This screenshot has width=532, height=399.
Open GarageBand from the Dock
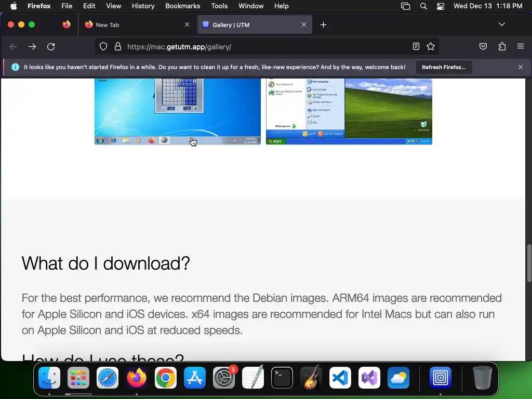point(311,378)
